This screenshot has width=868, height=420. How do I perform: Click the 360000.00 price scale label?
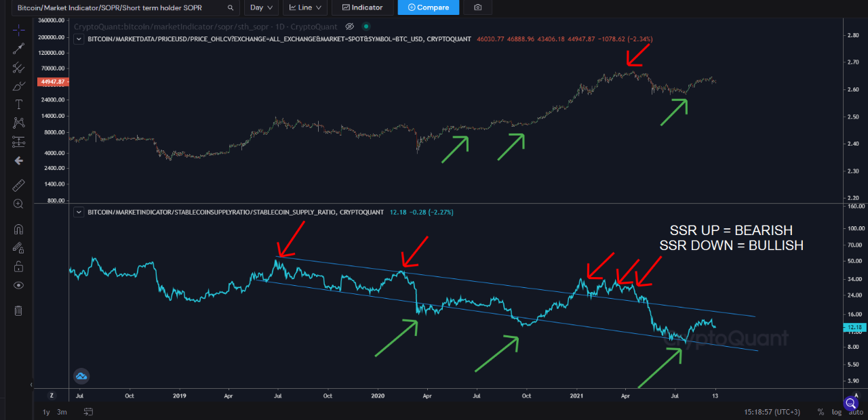tap(50, 22)
